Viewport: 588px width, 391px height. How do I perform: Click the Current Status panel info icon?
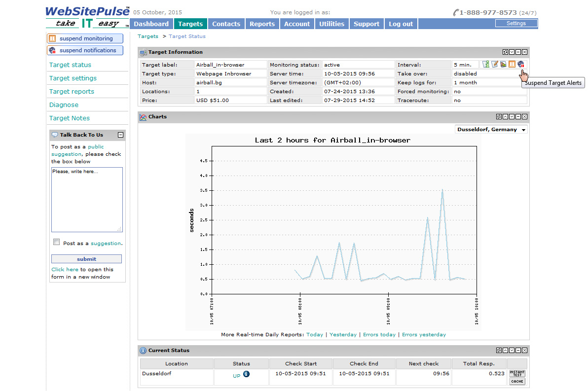point(143,351)
